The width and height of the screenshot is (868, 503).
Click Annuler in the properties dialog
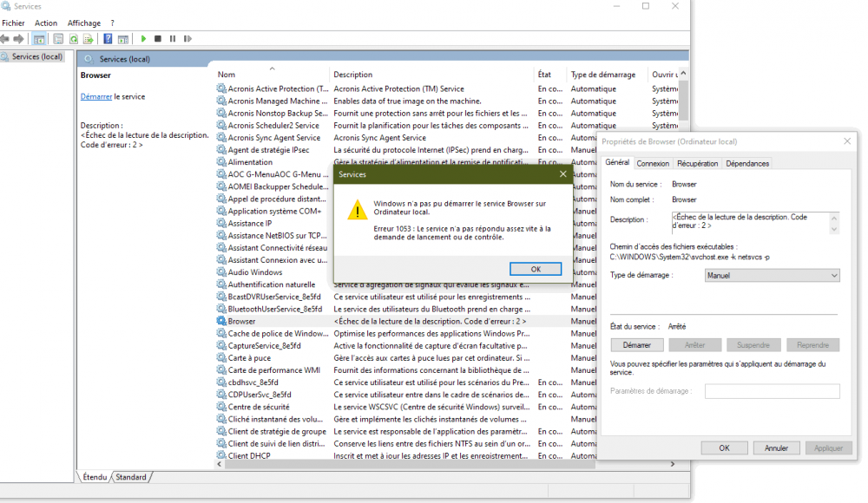[x=776, y=447]
